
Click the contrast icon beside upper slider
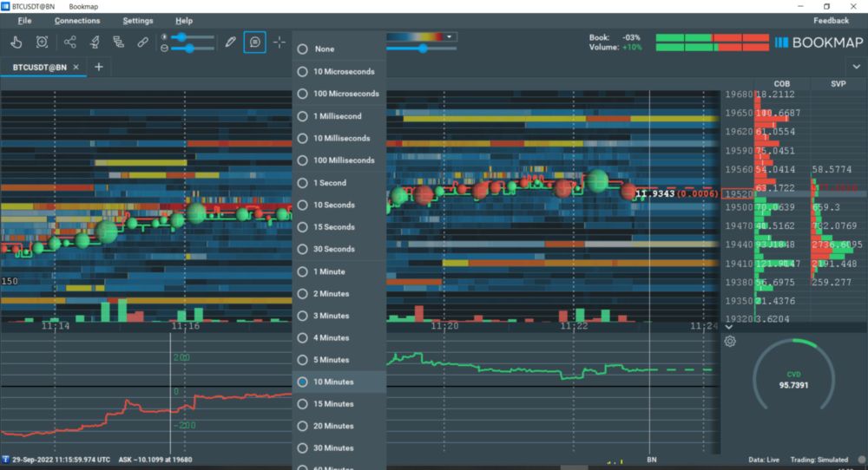pos(164,37)
